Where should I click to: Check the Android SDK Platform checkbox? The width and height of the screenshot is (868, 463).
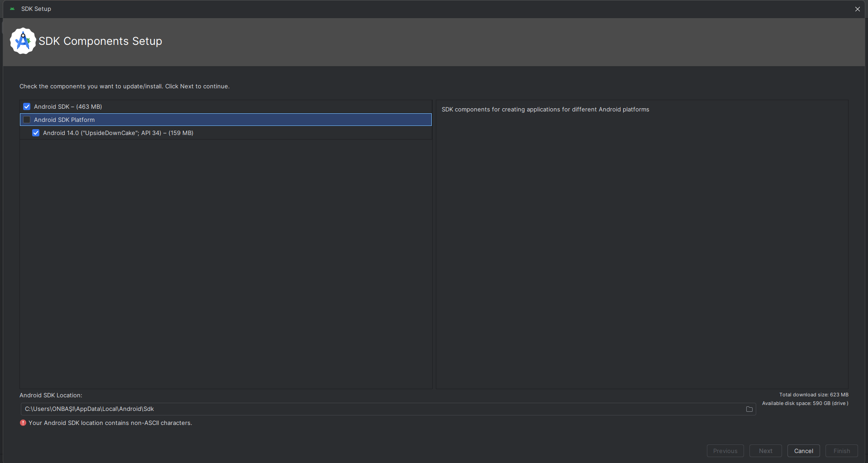[27, 120]
